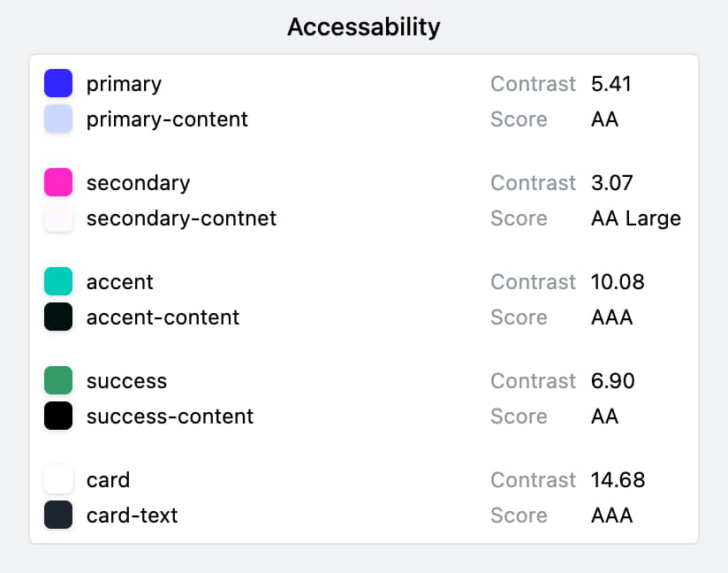Viewport: 728px width, 573px height.
Task: Click the primary blue color swatch
Action: click(x=58, y=84)
